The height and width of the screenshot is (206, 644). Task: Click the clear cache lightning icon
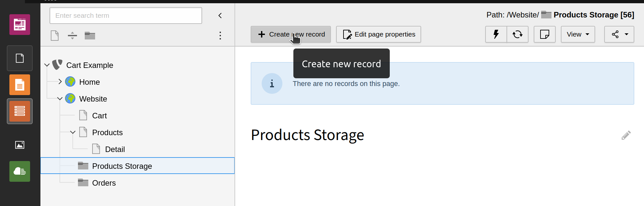(x=496, y=34)
